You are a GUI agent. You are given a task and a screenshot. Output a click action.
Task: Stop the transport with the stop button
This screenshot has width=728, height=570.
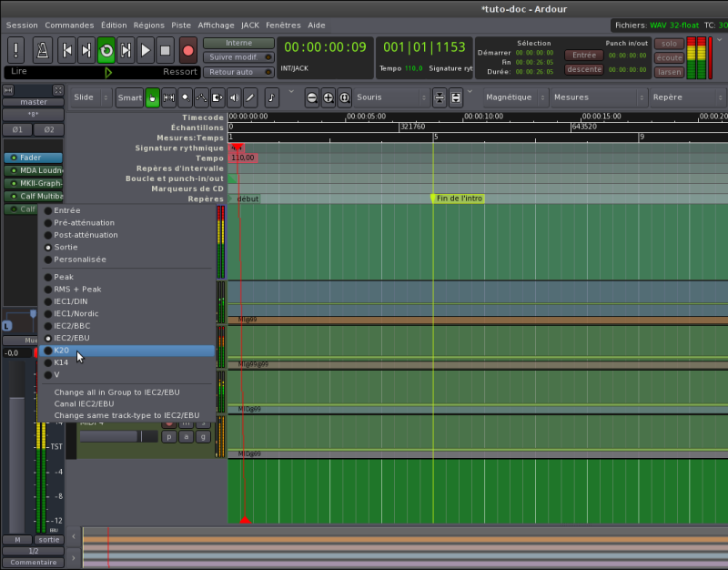tap(166, 49)
